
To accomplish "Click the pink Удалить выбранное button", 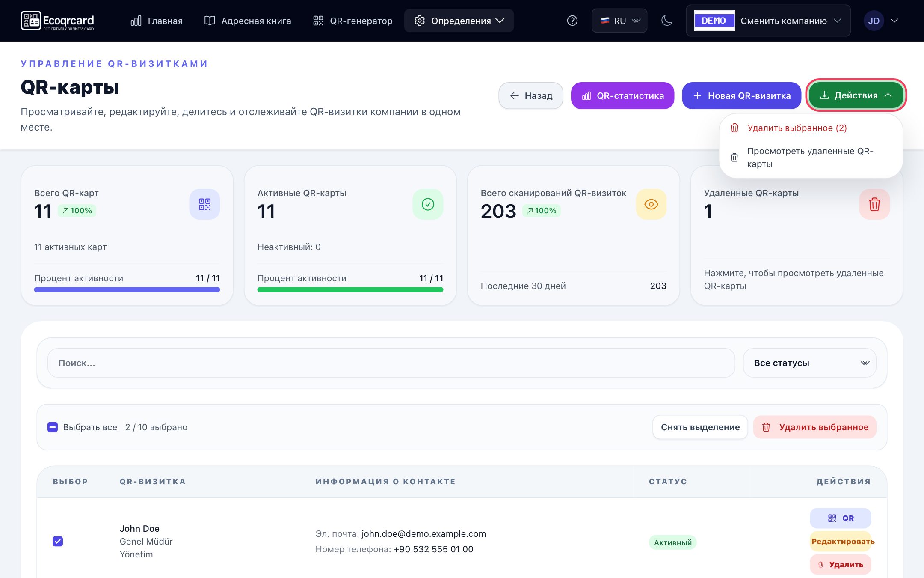I will [815, 427].
